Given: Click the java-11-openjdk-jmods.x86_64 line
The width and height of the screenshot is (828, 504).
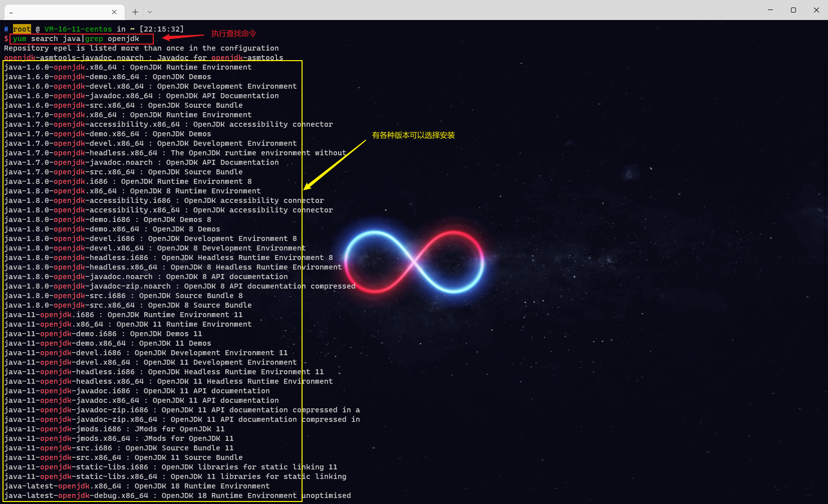Looking at the screenshot, I should click(x=119, y=438).
